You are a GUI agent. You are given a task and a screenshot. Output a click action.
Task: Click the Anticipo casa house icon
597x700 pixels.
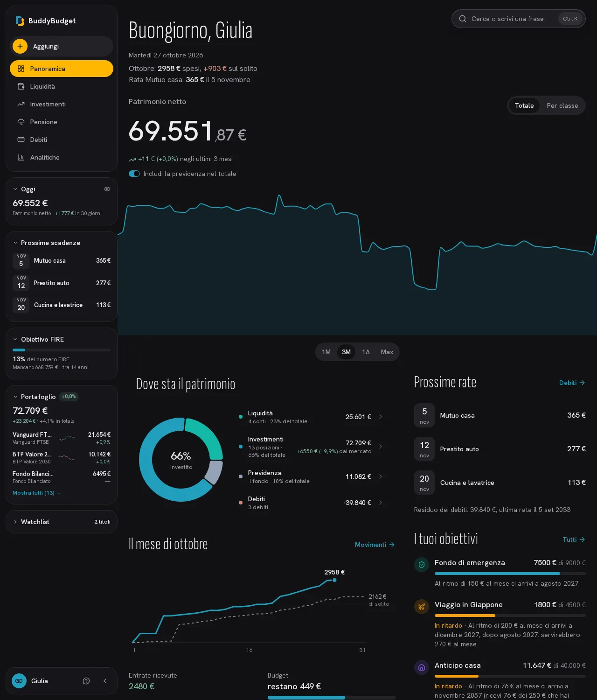click(x=422, y=667)
